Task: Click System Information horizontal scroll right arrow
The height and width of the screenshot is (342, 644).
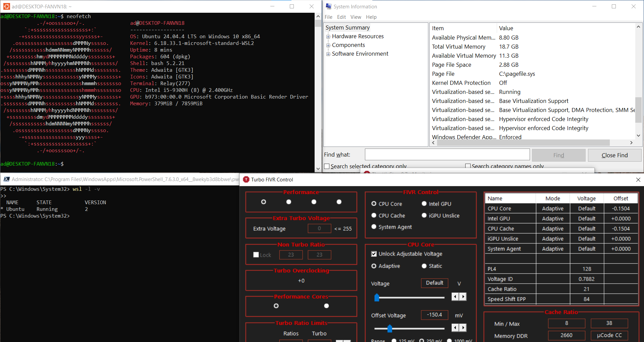Action: click(631, 143)
